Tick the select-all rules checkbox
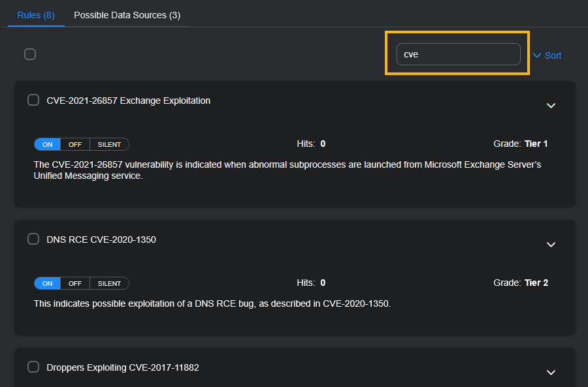The height and width of the screenshot is (387, 588). tap(30, 54)
